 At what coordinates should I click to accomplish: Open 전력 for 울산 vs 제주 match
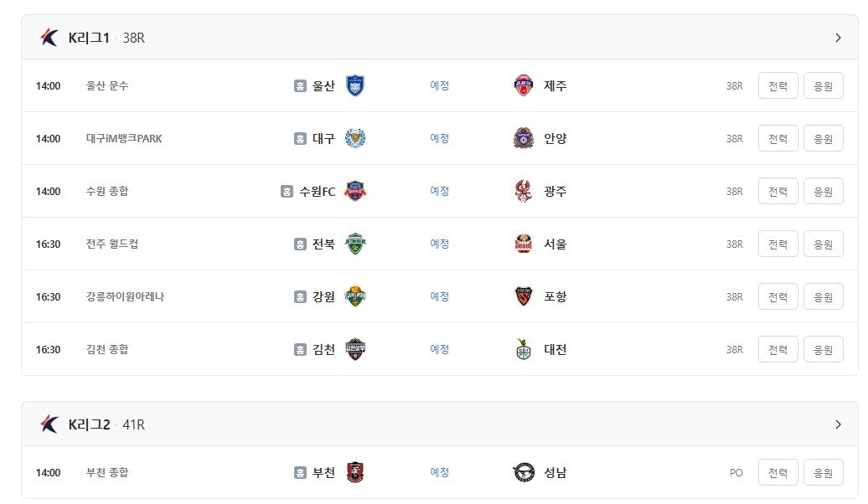click(x=778, y=85)
